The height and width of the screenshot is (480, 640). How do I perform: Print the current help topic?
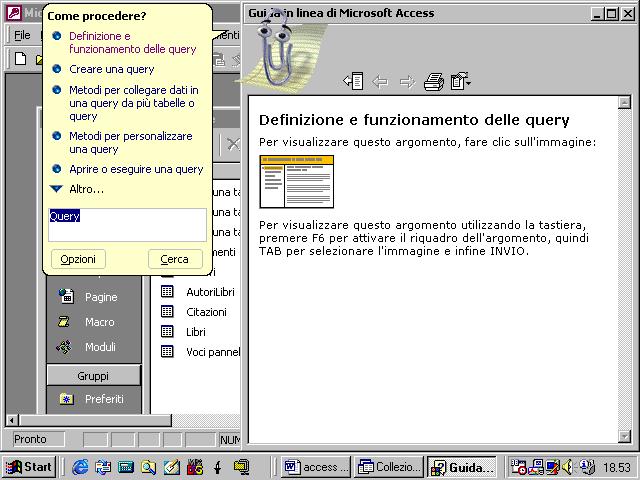tap(434, 82)
